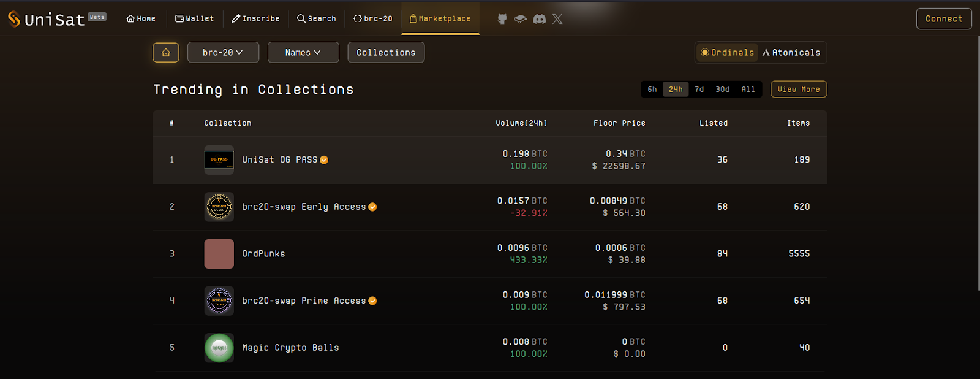Open Inscribe in top navigation
The image size is (980, 379).
click(255, 19)
